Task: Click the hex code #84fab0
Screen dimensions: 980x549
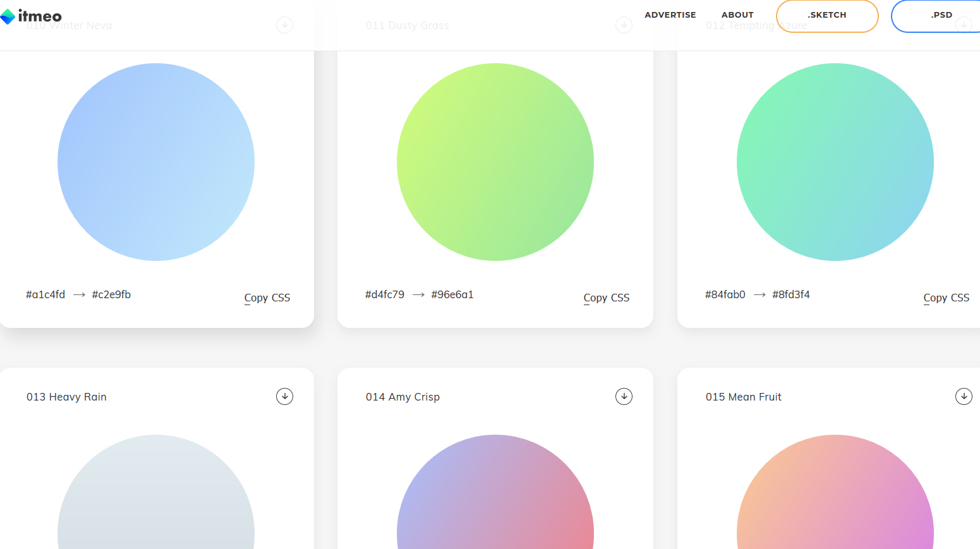Action: [x=725, y=294]
